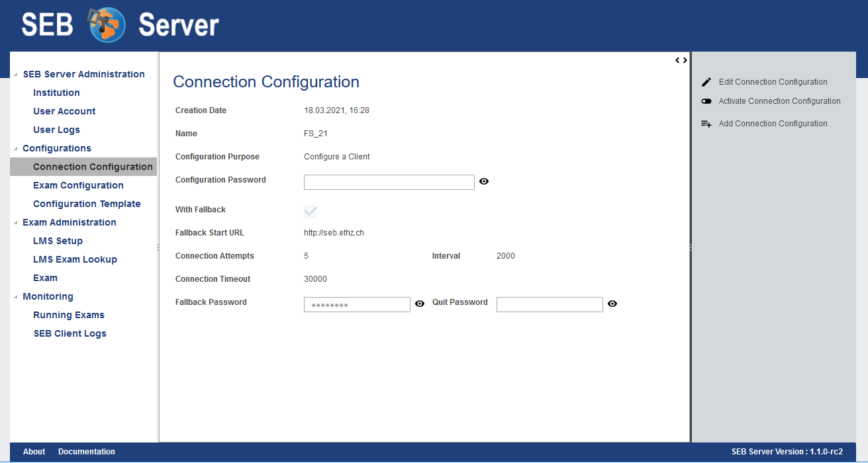
Task: Collapse the Configurations tree section
Action: tap(16, 149)
